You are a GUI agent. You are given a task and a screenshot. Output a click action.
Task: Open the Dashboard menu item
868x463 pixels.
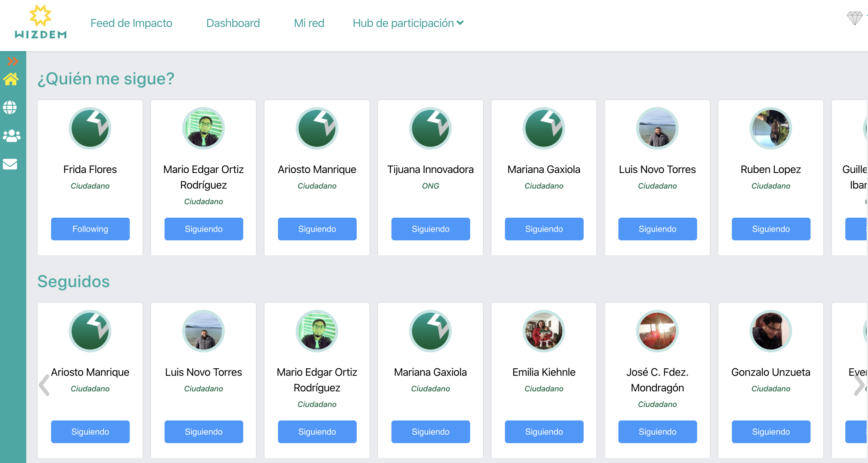[x=233, y=23]
